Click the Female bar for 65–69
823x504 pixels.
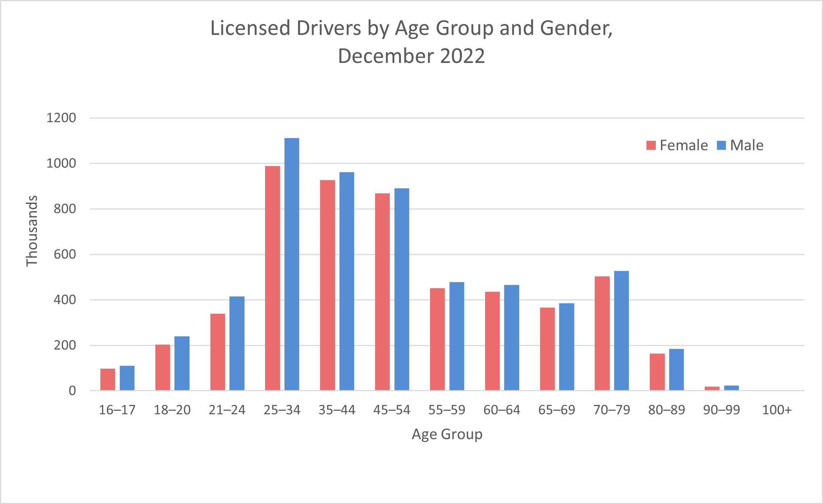click(x=547, y=349)
